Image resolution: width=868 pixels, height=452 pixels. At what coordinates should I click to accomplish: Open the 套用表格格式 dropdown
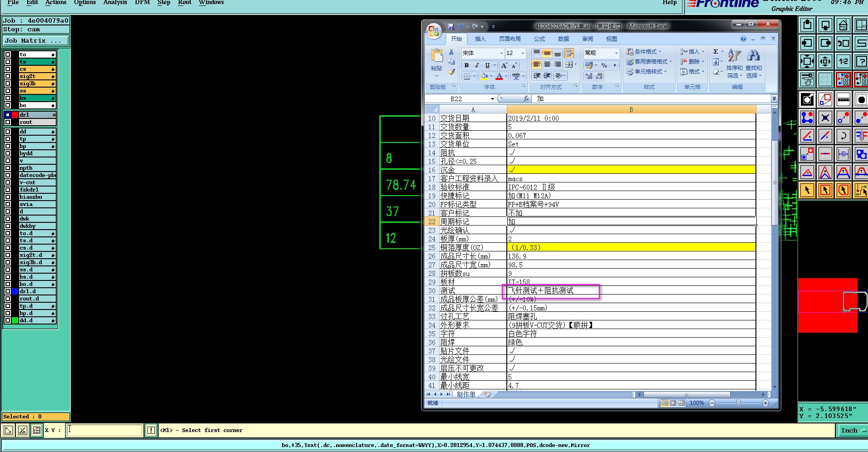(x=649, y=62)
